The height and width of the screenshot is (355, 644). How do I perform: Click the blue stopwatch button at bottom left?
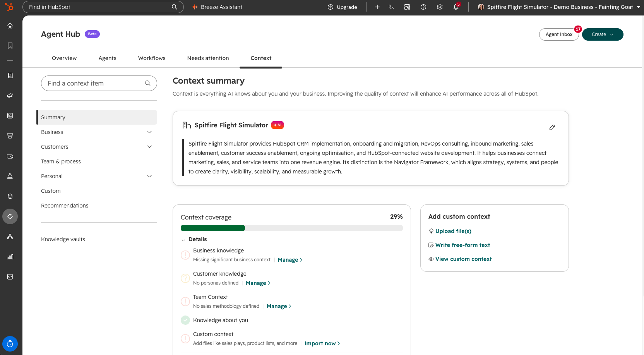(x=10, y=344)
